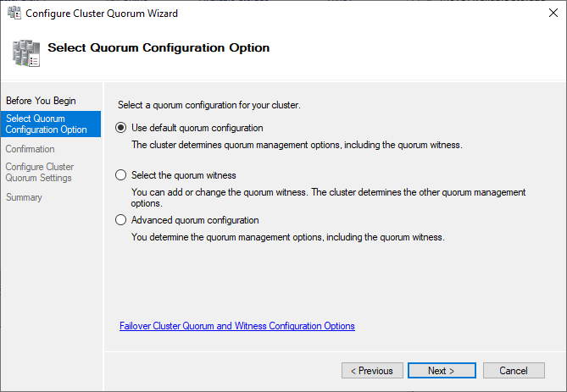Open Failover Cluster Quorum and Witness Configuration Options link
Screen dimensions: 567x392
click(x=237, y=326)
